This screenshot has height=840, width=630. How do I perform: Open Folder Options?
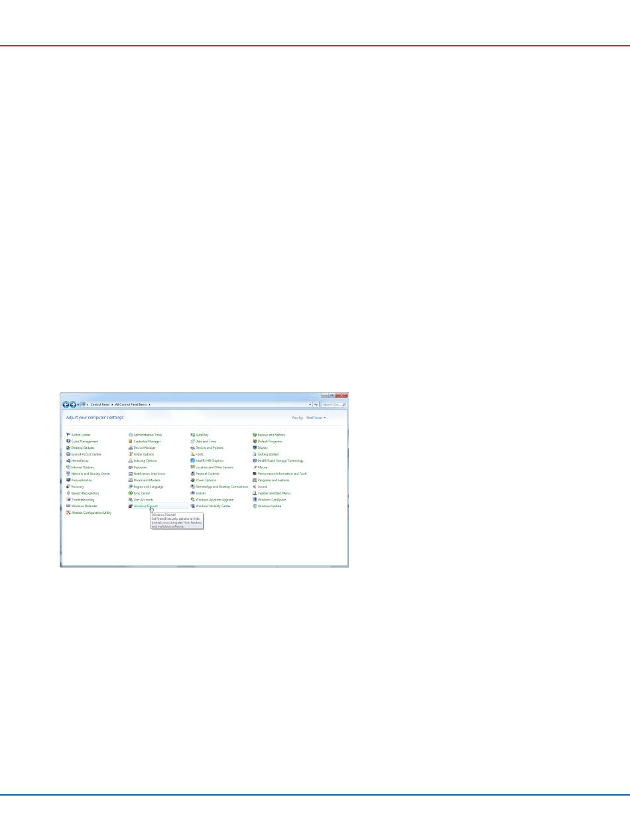pos(141,454)
